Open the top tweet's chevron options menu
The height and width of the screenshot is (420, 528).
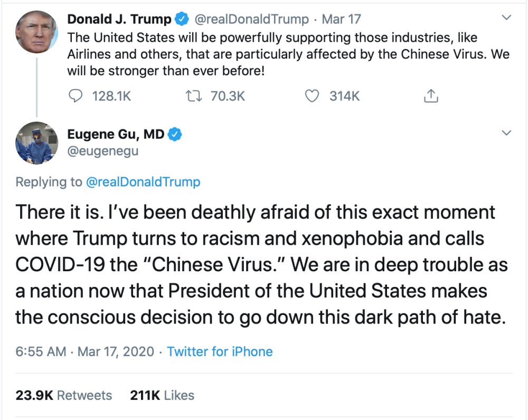point(506,18)
